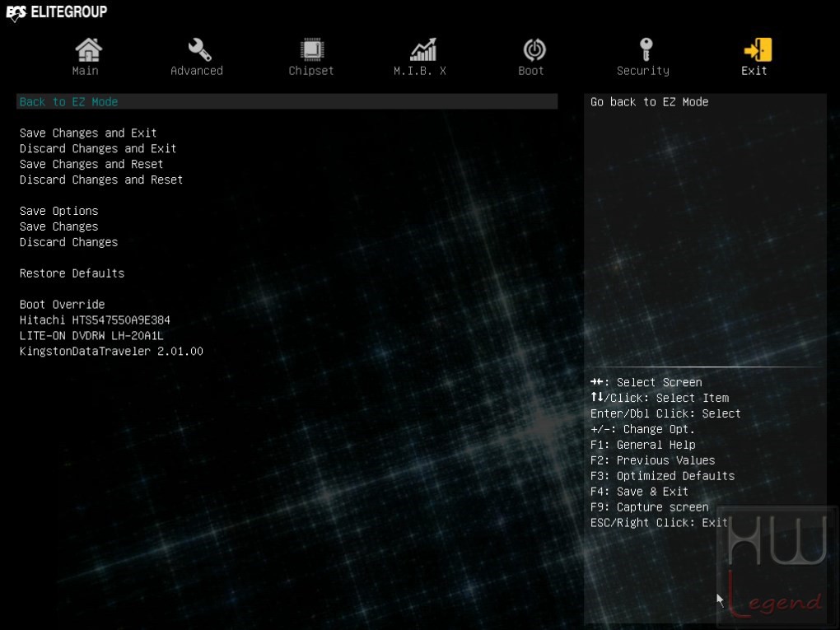Select Discard Changes and Reset
840x630 pixels.
coord(101,180)
